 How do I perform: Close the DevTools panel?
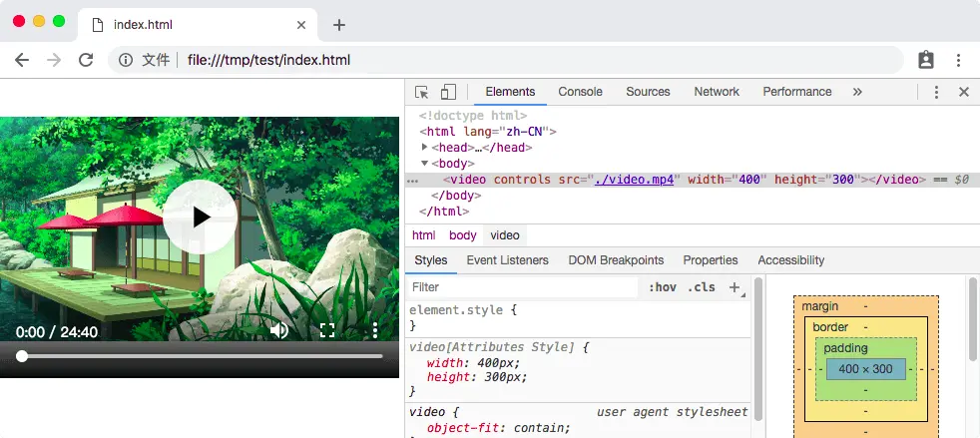964,92
